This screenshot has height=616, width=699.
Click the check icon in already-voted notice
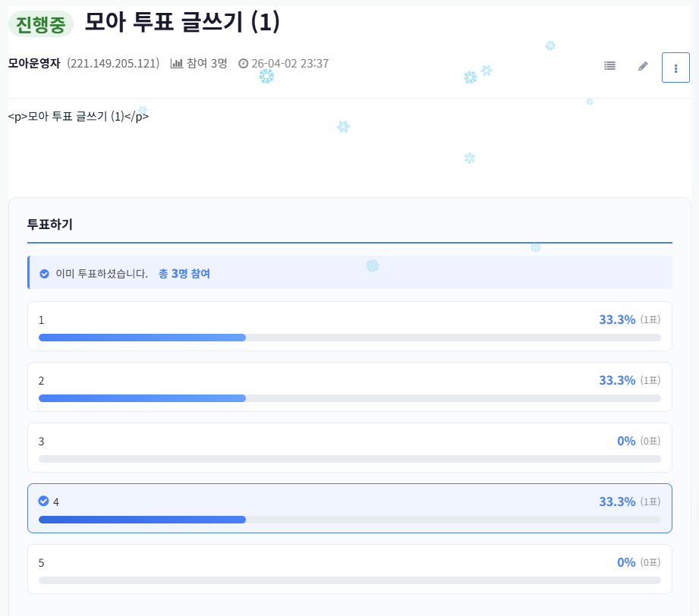tap(45, 273)
